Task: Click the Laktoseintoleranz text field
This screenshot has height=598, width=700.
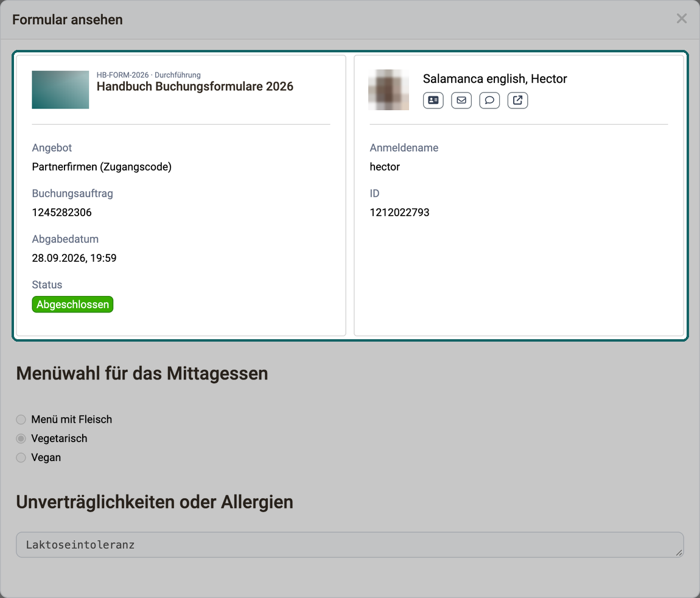Action: [349, 544]
